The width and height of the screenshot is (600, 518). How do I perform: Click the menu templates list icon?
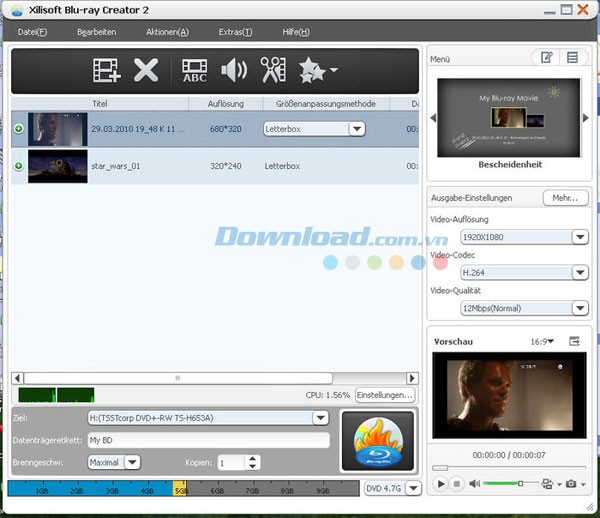pyautogui.click(x=572, y=58)
